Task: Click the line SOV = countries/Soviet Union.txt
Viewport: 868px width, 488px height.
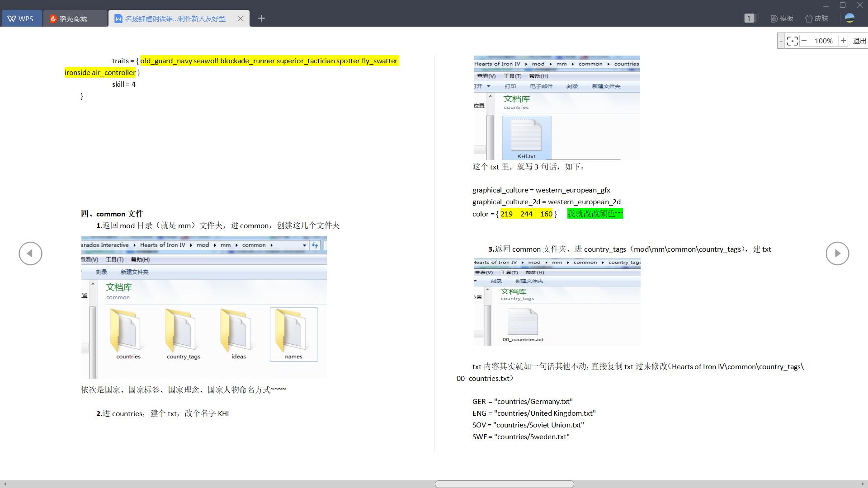Action: (x=528, y=425)
